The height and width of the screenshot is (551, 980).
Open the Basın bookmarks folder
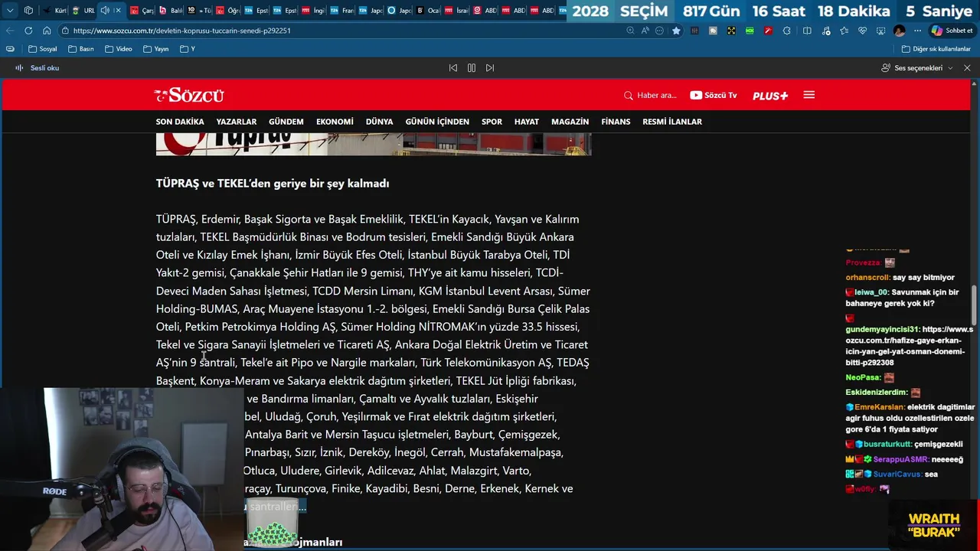pyautogui.click(x=80, y=49)
